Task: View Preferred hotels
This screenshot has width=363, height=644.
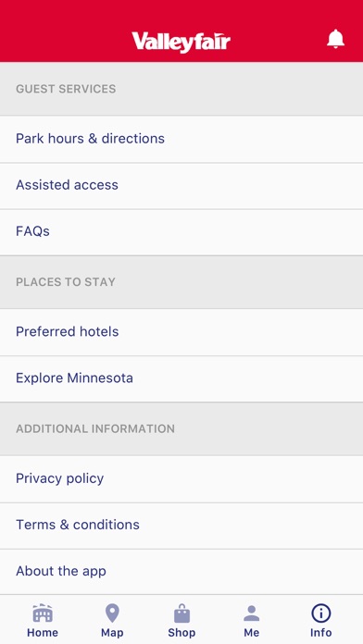Action: pos(181,332)
